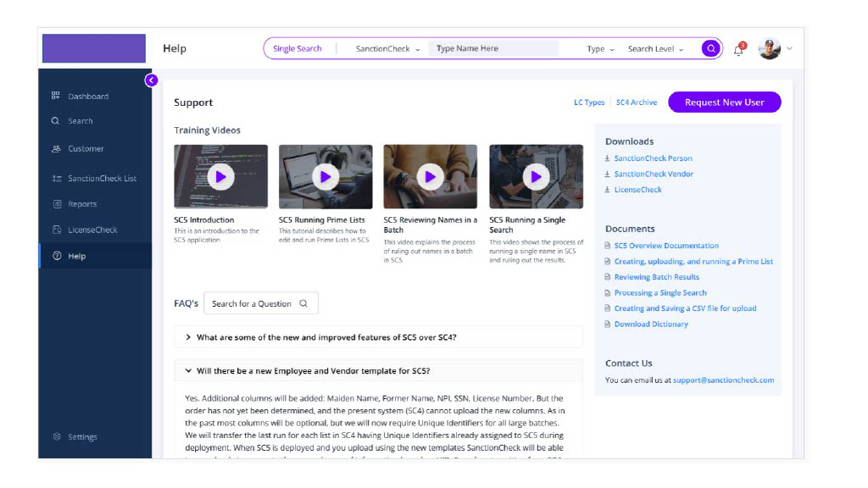The image size is (868, 488).
Task: Click the Search for a Question field
Action: coord(261,303)
